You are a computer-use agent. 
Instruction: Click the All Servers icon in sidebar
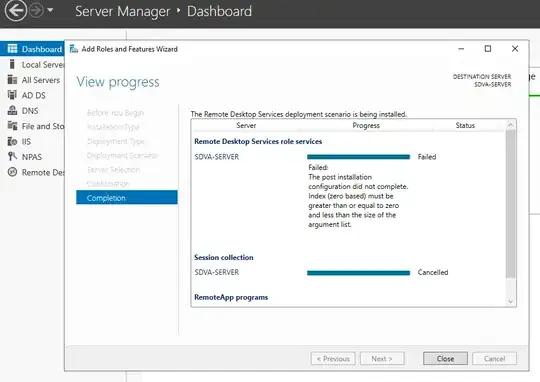pyautogui.click(x=12, y=80)
